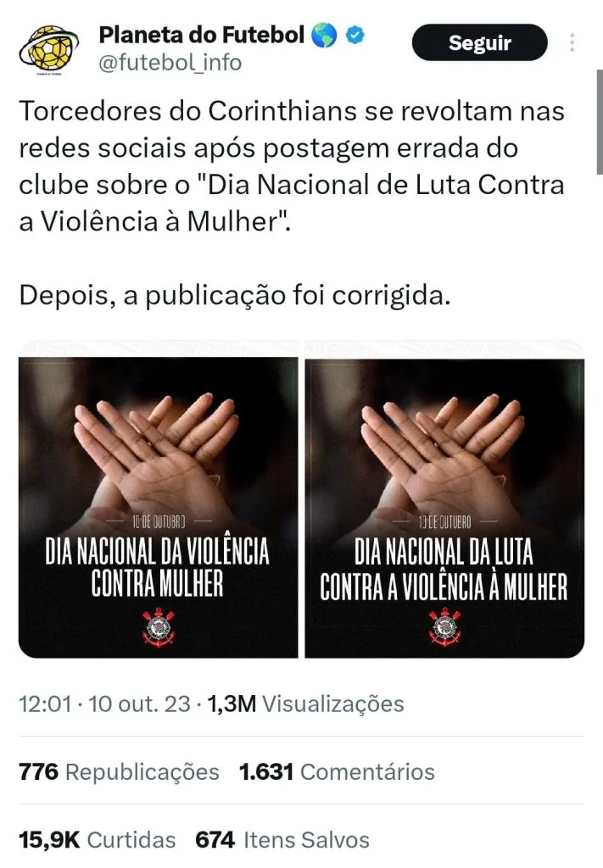
Task: Open the 674 Itens Salvos count
Action: pyautogui.click(x=282, y=840)
